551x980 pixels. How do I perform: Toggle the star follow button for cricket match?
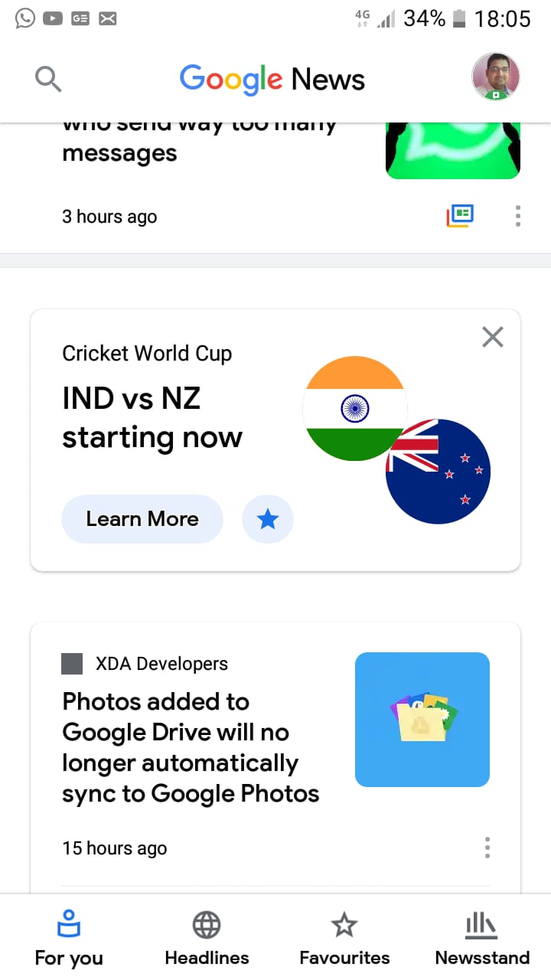point(268,520)
